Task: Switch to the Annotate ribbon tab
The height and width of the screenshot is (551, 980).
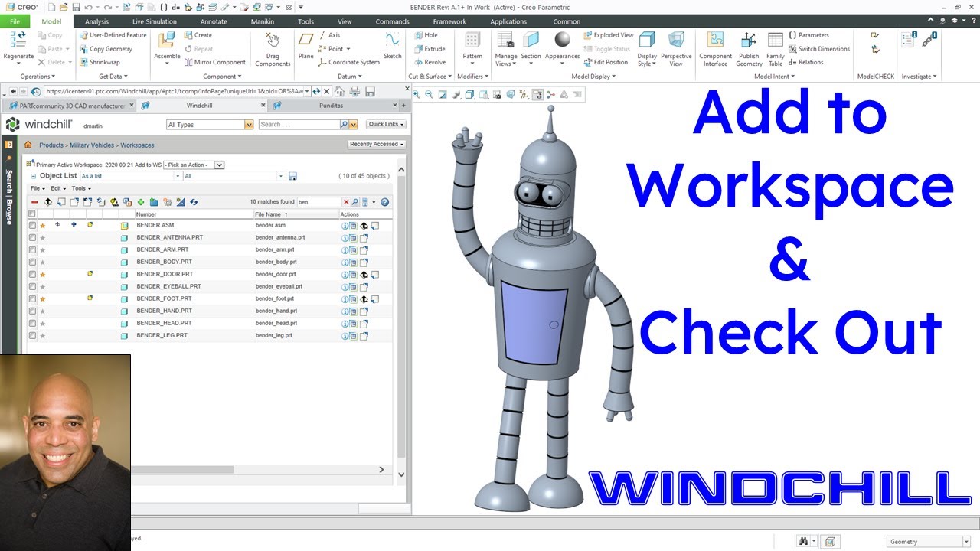Action: [x=214, y=21]
